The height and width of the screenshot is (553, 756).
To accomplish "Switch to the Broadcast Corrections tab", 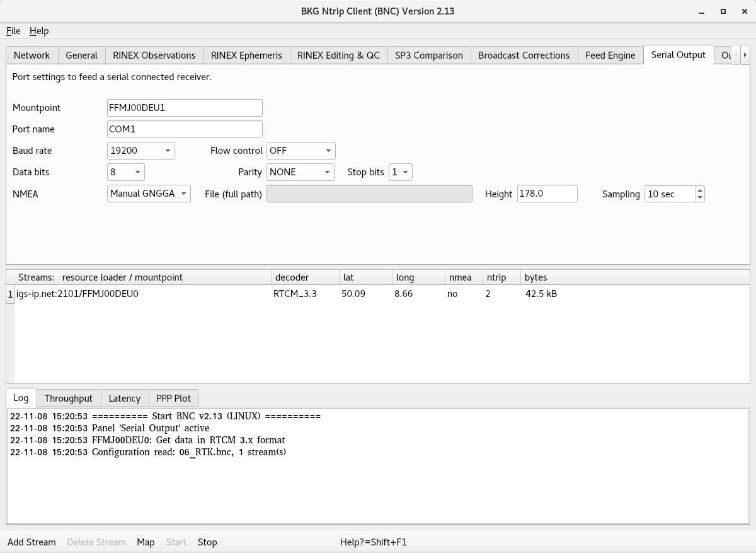I will pyautogui.click(x=524, y=55).
